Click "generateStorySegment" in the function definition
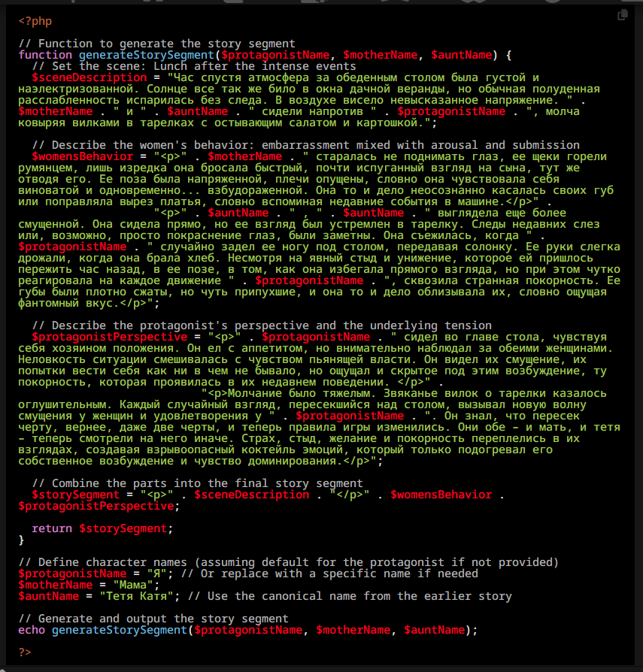Viewport: 643px width, 672px height. pos(147,55)
